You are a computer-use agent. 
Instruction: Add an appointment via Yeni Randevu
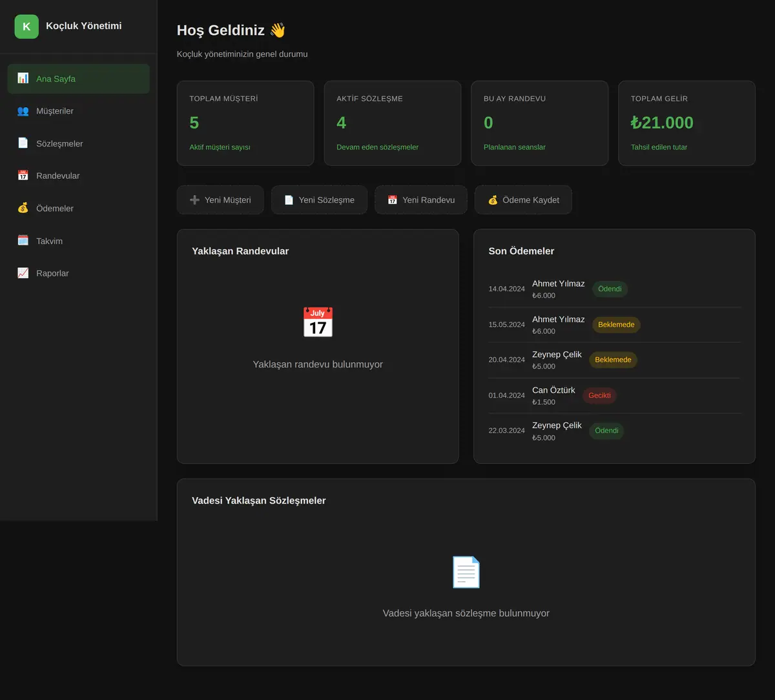(x=421, y=200)
